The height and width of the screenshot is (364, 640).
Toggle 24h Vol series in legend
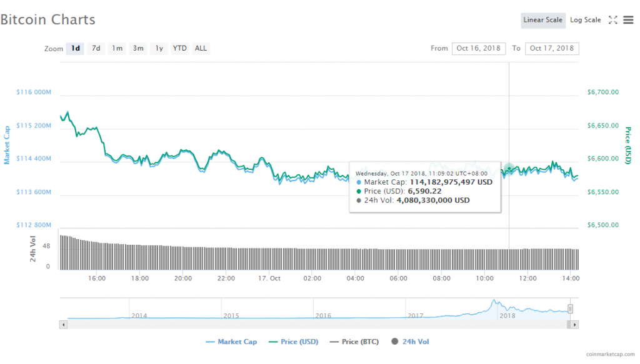click(x=411, y=342)
